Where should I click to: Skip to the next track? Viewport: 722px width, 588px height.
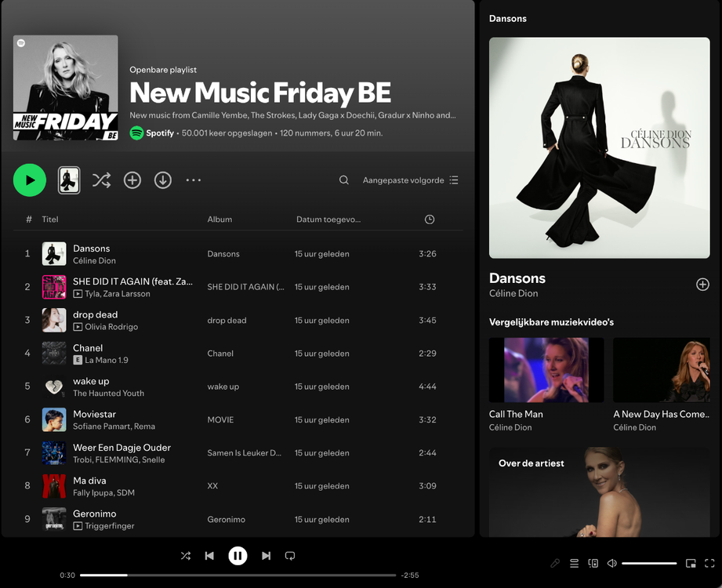click(266, 556)
